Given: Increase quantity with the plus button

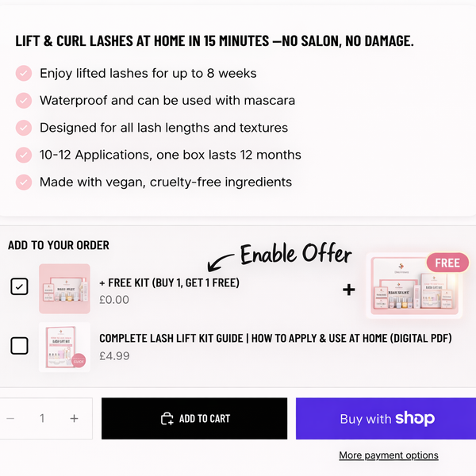Looking at the screenshot, I should pyautogui.click(x=74, y=418).
